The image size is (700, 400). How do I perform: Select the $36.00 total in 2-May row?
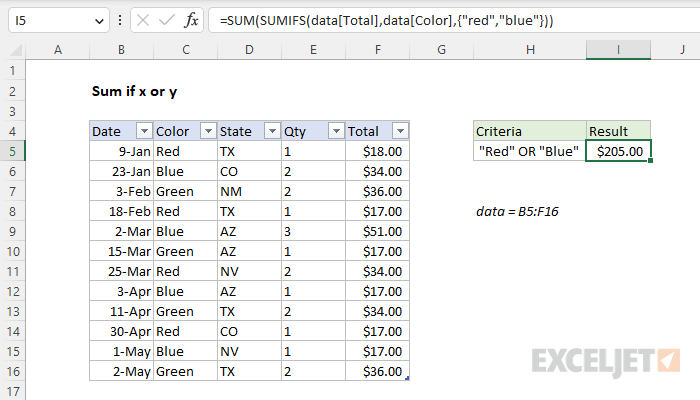coord(378,371)
